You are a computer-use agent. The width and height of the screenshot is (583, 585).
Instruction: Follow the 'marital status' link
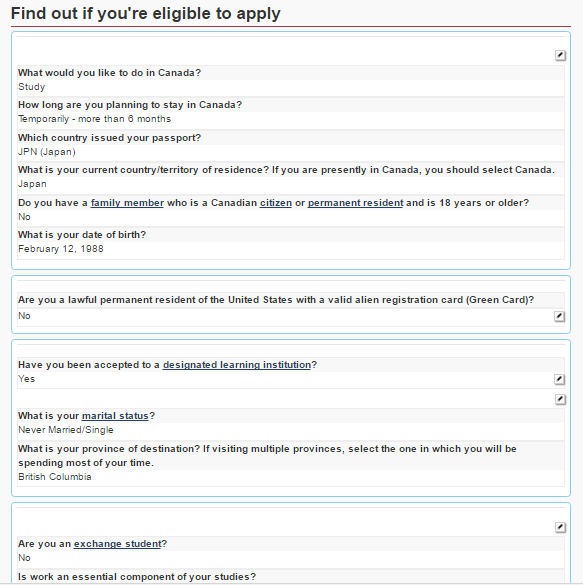[x=115, y=416]
